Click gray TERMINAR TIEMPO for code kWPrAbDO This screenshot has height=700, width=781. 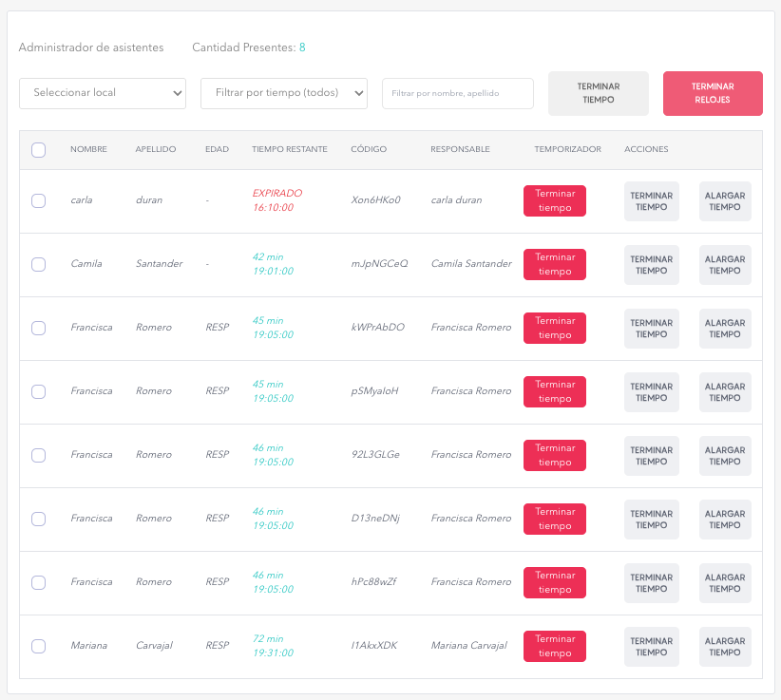point(652,329)
